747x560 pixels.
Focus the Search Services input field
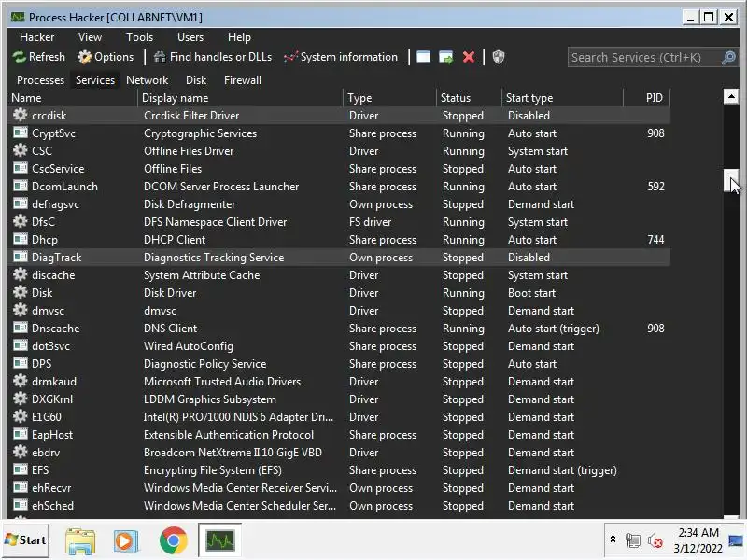click(x=644, y=58)
